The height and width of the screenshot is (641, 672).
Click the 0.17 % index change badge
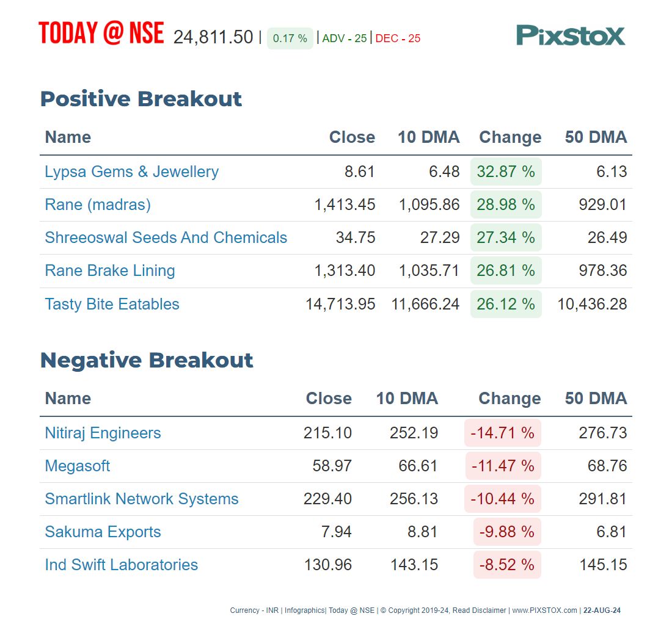tap(290, 38)
